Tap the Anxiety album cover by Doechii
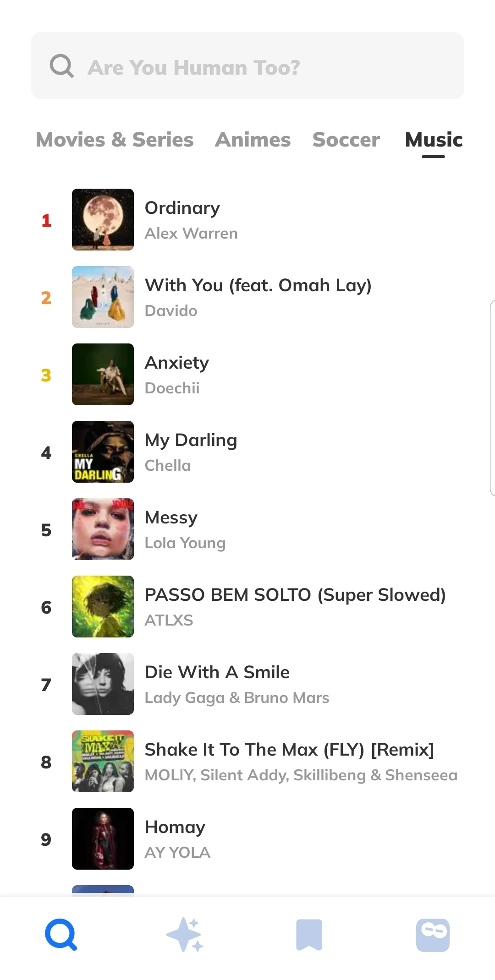Viewport: 495px width, 980px height. [x=103, y=374]
